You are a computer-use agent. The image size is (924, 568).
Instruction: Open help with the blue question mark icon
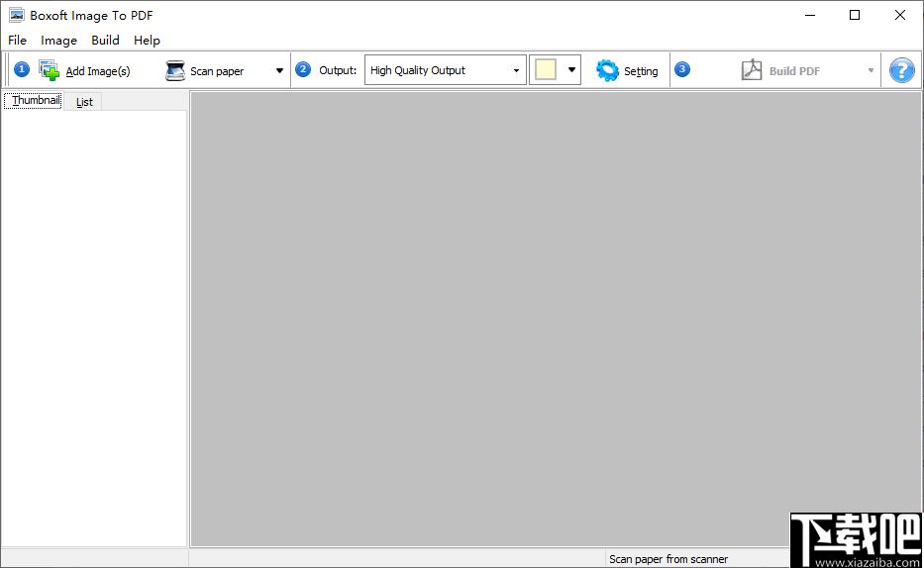[x=901, y=70]
